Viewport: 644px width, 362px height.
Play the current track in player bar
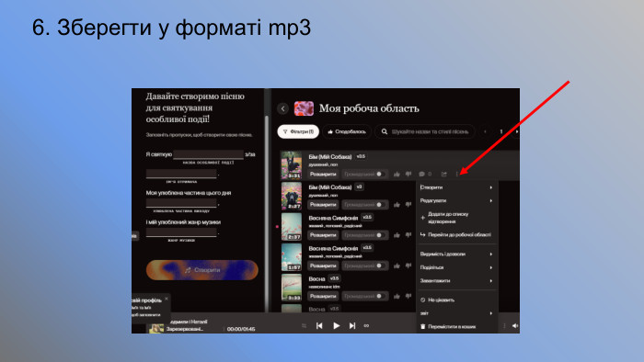pos(337,325)
